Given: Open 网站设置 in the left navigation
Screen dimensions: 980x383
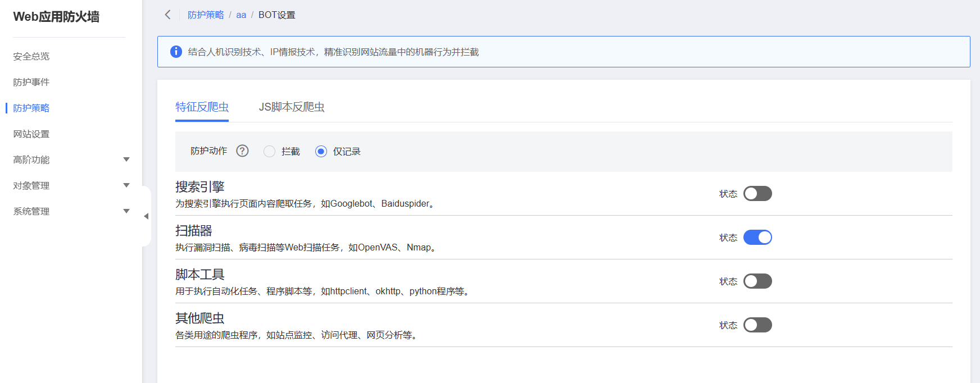Looking at the screenshot, I should click(31, 134).
